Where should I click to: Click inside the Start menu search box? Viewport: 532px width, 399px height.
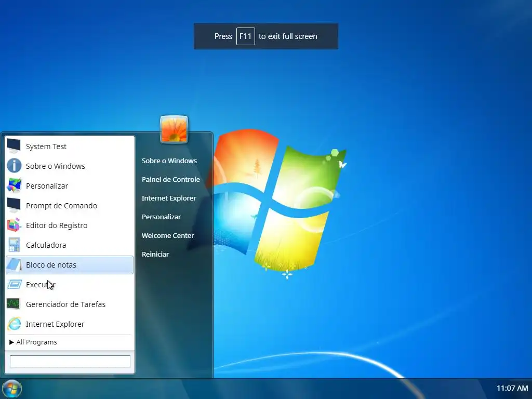(x=70, y=362)
